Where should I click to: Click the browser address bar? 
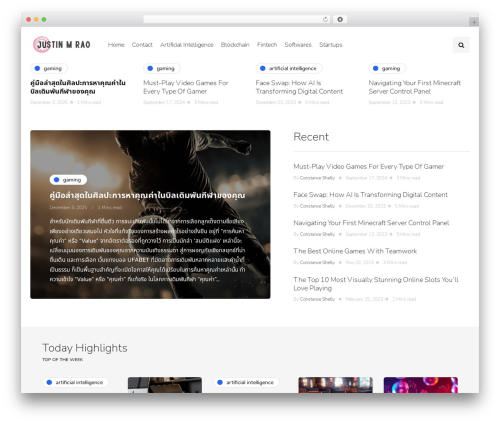coord(236,19)
